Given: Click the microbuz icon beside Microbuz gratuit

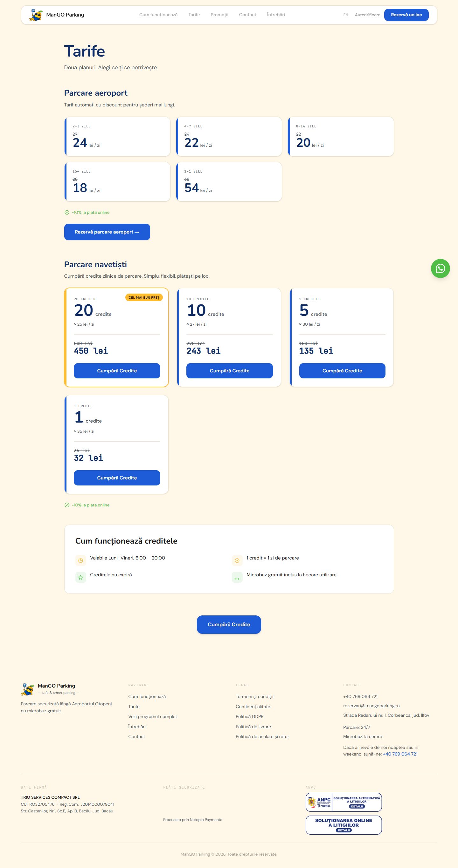Looking at the screenshot, I should [x=237, y=578].
